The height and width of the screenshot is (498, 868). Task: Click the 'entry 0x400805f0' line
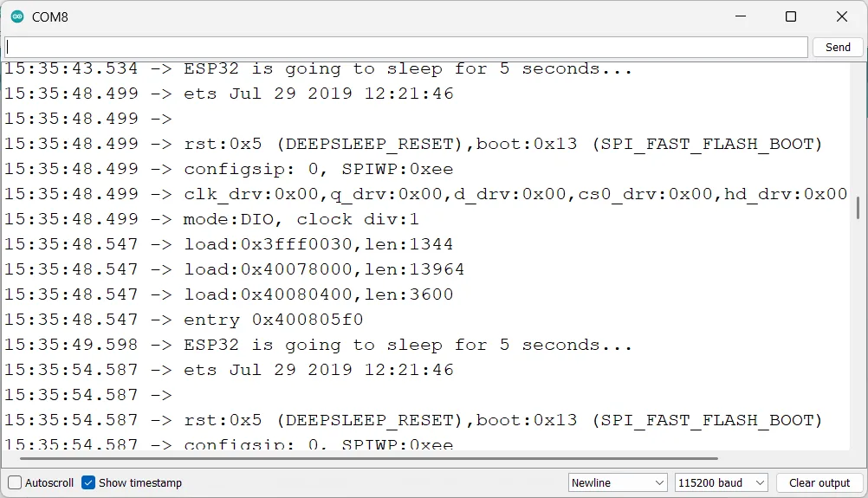point(184,320)
